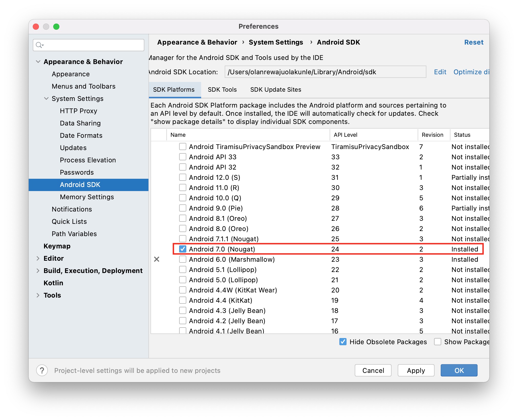Click the help question mark icon
518x420 pixels.
pyautogui.click(x=42, y=370)
